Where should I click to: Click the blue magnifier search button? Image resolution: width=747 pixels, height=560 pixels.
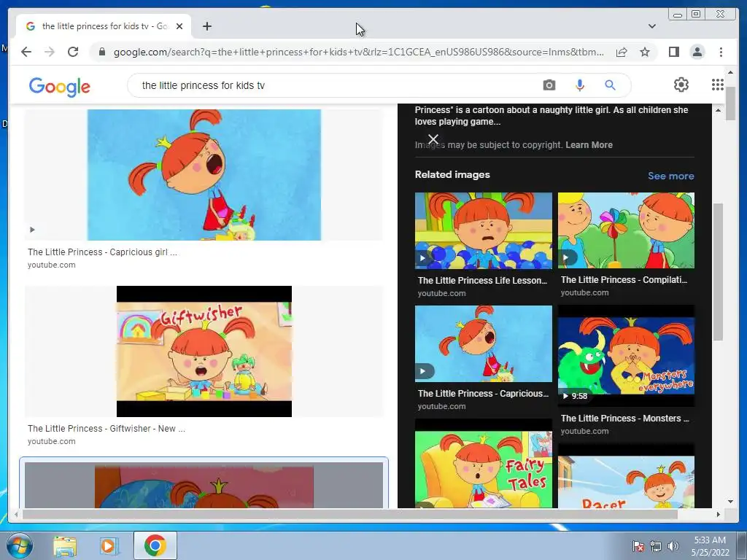pyautogui.click(x=610, y=85)
